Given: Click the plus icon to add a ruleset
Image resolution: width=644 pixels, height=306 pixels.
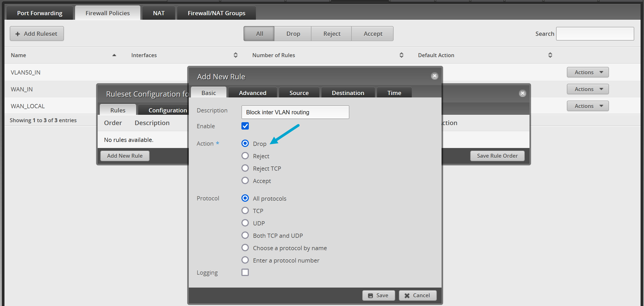Looking at the screenshot, I should coord(17,34).
